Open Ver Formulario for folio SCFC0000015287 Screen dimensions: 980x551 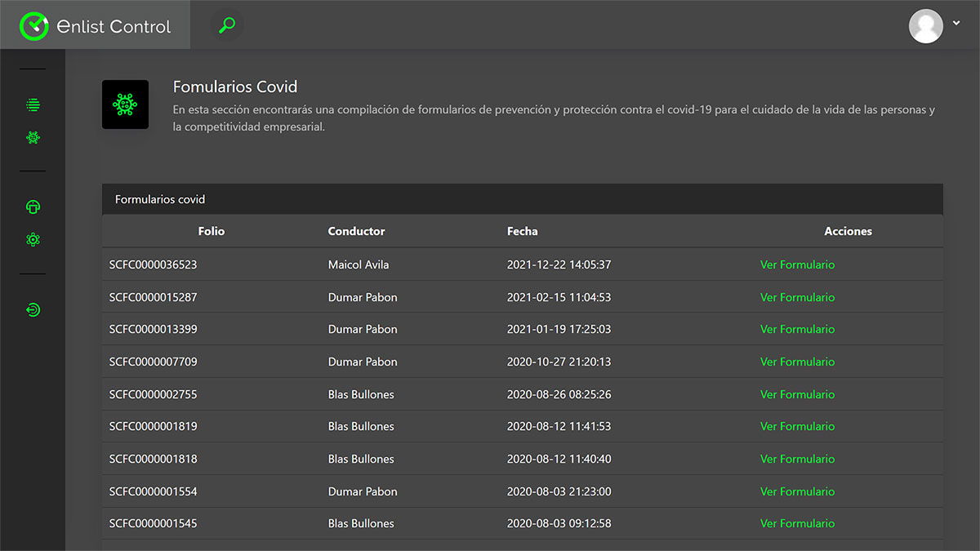[x=797, y=297]
